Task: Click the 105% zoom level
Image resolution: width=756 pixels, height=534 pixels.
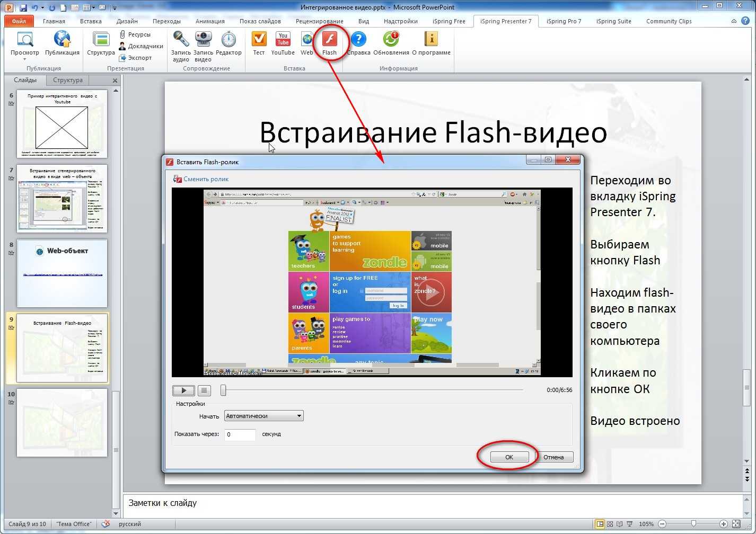Action: (x=646, y=524)
